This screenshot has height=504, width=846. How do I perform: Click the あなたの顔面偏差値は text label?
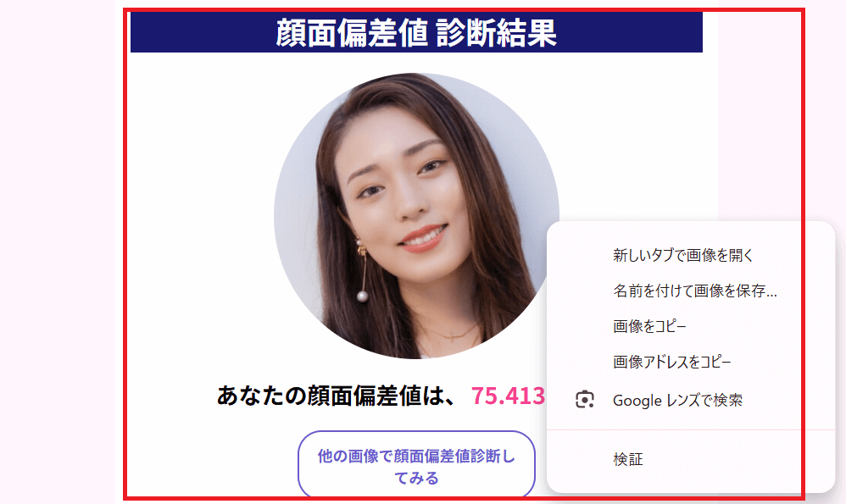337,396
